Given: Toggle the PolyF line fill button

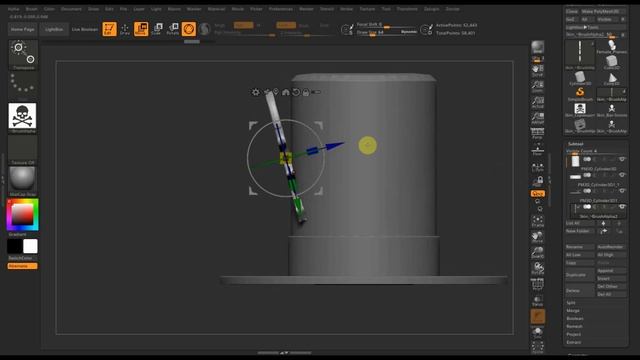Looking at the screenshot, I should (538, 284).
